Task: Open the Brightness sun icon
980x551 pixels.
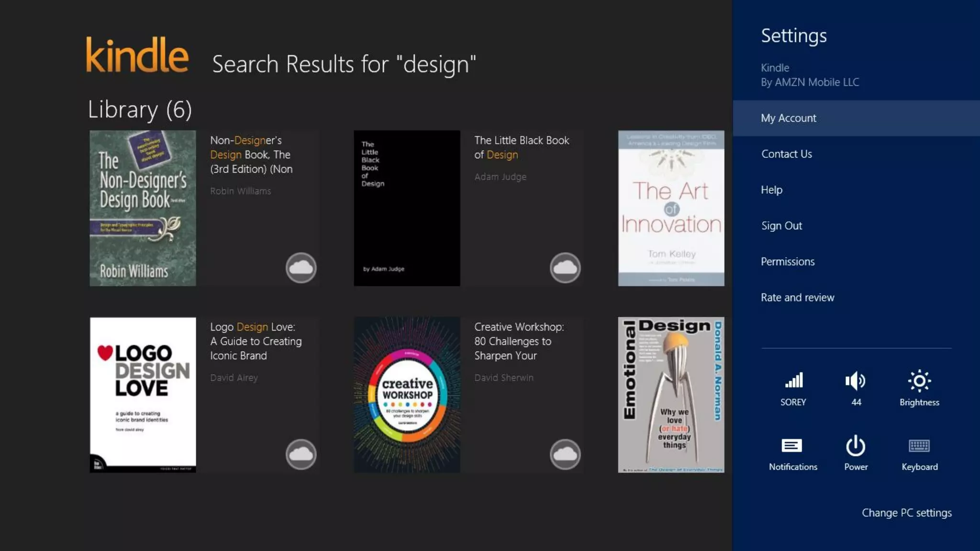Action: point(919,381)
